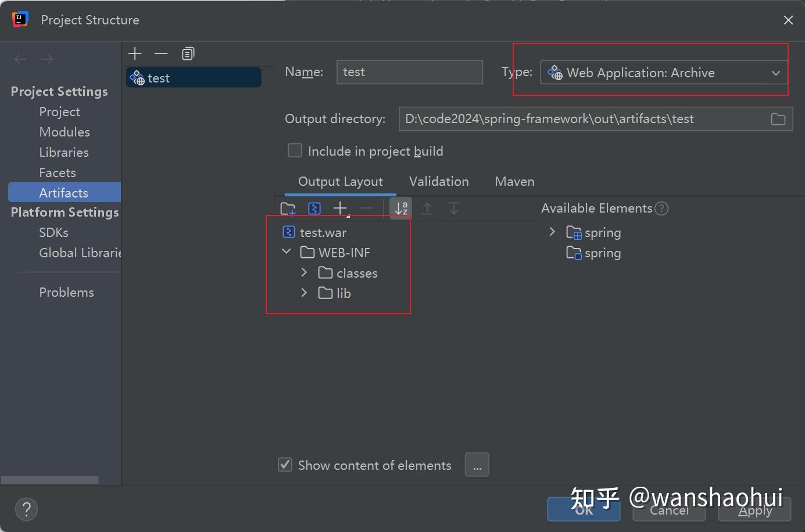Enable Include in project build
Screen dimensions: 805x532
coord(295,150)
